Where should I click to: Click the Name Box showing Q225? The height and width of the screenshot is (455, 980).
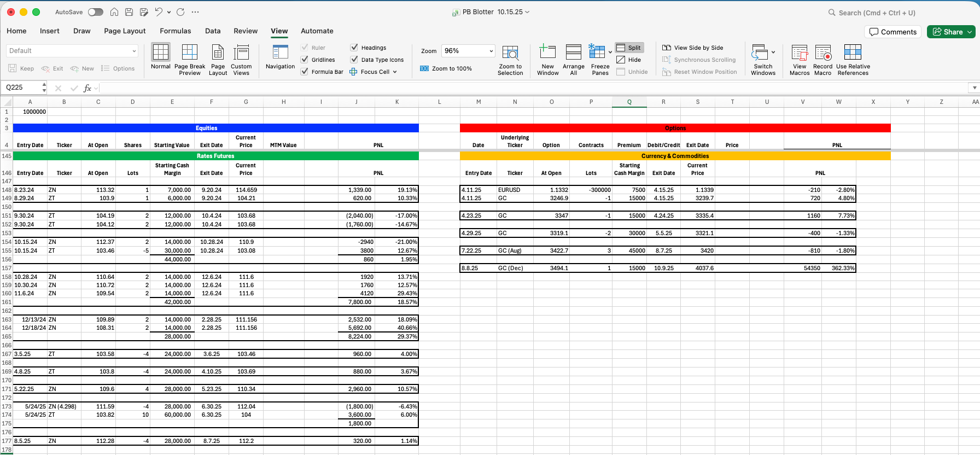[22, 87]
